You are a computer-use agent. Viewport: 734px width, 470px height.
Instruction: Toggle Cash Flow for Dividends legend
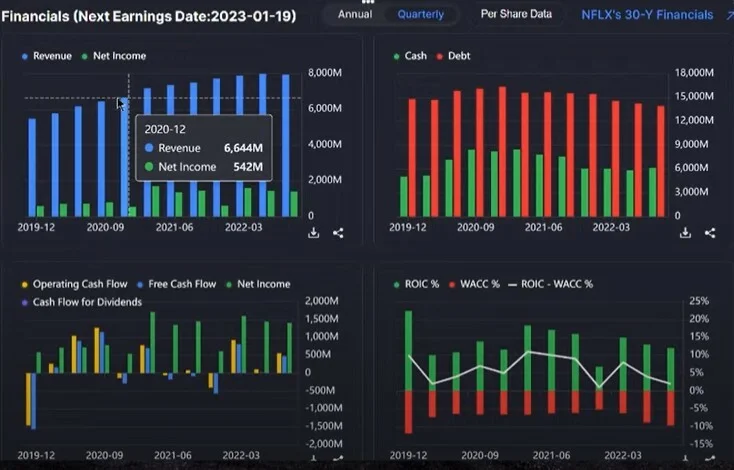(81, 302)
